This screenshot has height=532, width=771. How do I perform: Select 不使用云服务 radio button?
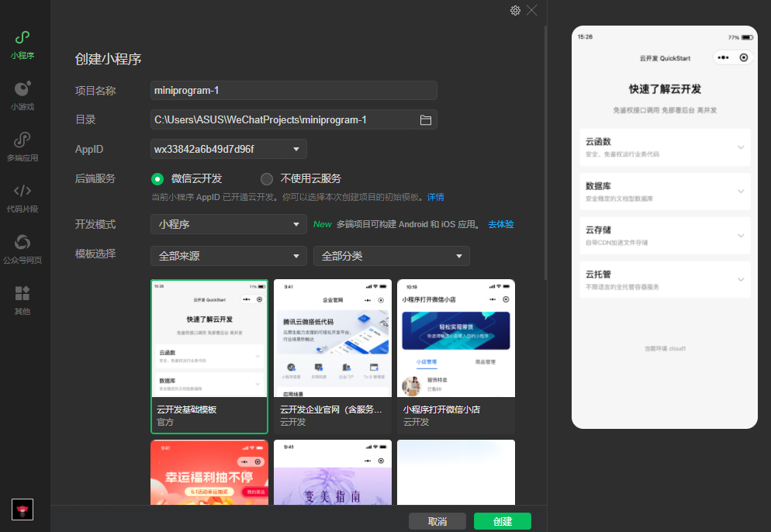(267, 179)
